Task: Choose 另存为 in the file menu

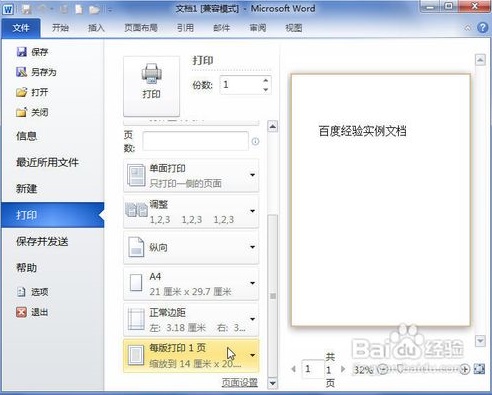Action: 36,72
